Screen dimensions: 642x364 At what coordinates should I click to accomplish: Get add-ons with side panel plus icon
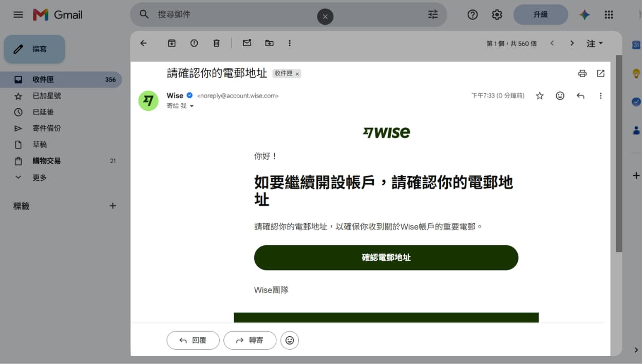[x=636, y=176]
